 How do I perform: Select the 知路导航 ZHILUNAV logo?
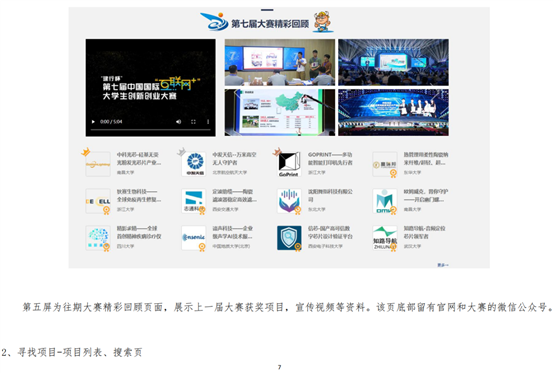(385, 238)
